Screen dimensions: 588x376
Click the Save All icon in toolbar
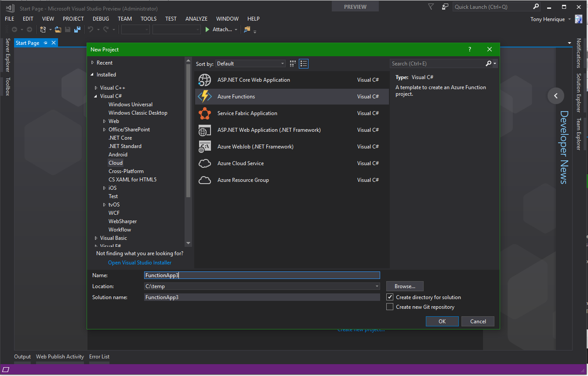click(x=77, y=29)
